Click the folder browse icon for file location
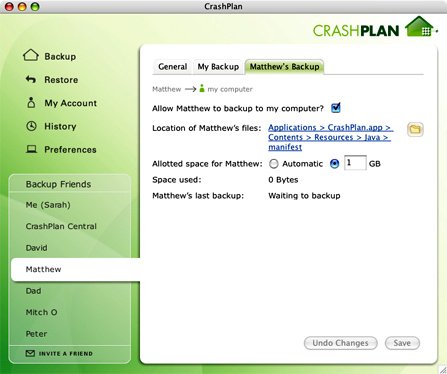The height and width of the screenshot is (374, 447). point(415,129)
